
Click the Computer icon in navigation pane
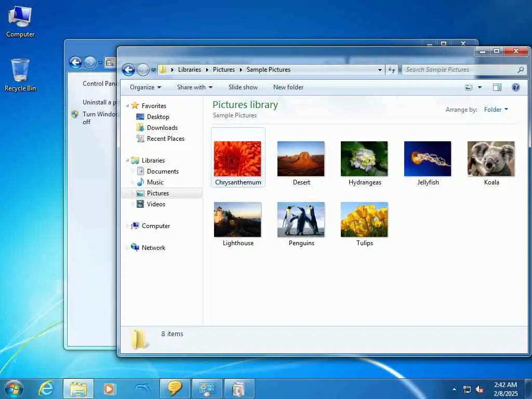coord(135,225)
